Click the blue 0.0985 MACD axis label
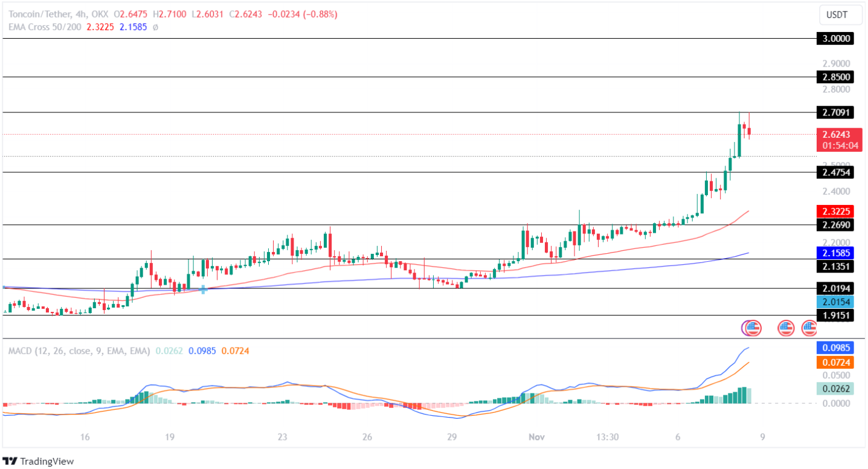 [835, 348]
